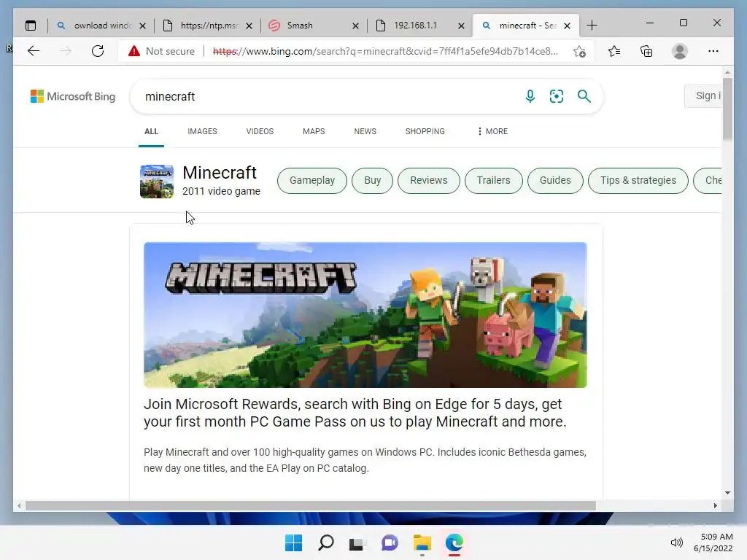
Task: Click the horizontal scrollbar thumb
Action: pyautogui.click(x=311, y=506)
